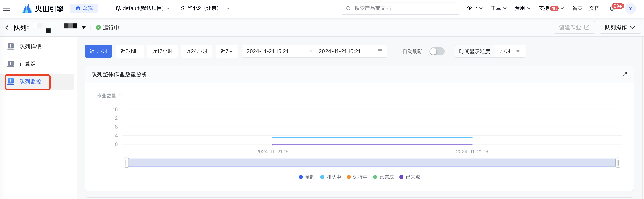Open the date range calendar icon
The height and width of the screenshot is (199, 644).
click(x=380, y=51)
